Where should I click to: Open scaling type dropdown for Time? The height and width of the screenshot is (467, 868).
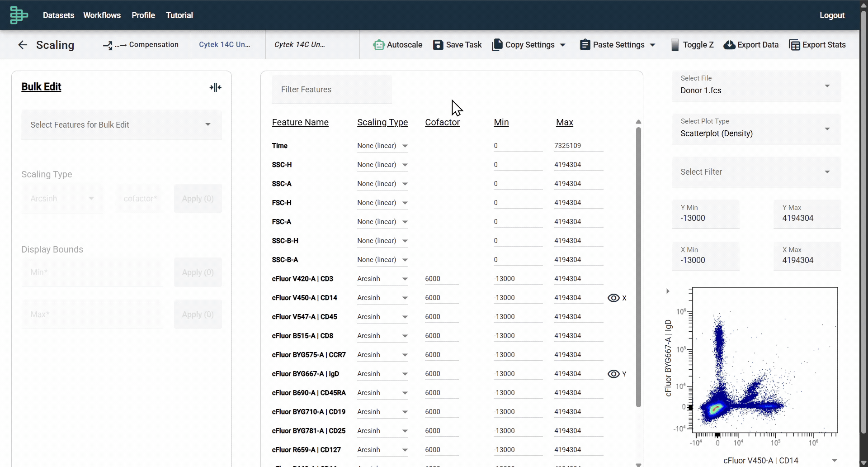382,146
